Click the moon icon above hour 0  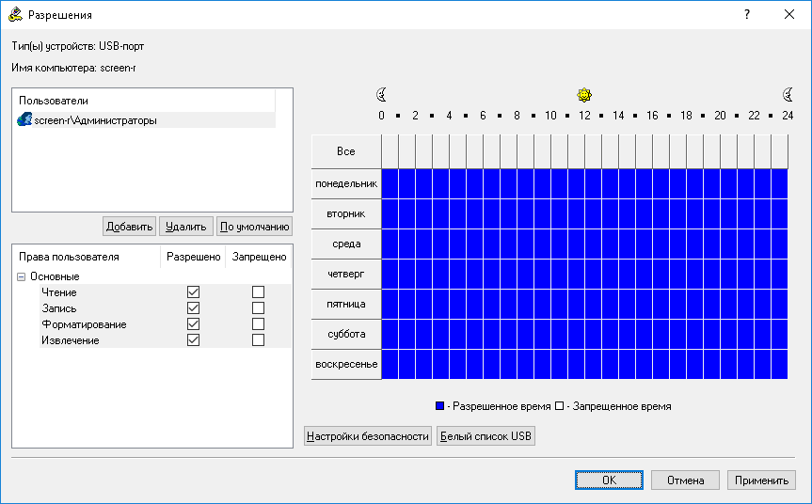coord(381,94)
